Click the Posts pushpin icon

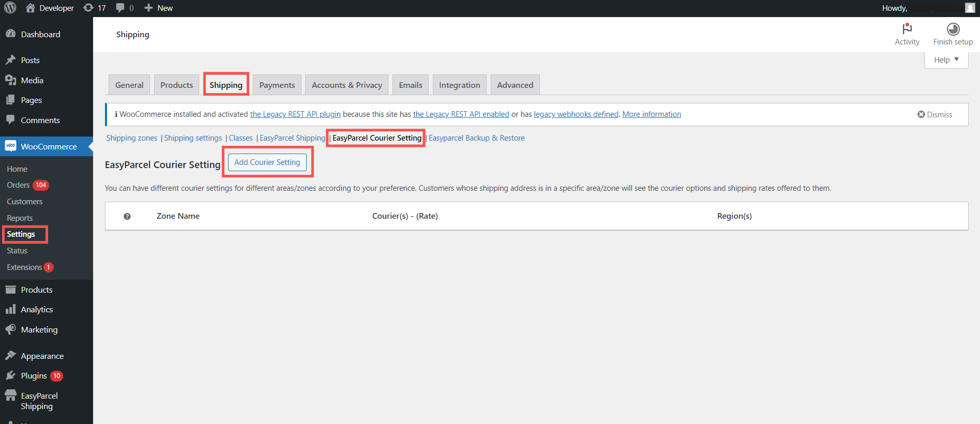point(10,60)
